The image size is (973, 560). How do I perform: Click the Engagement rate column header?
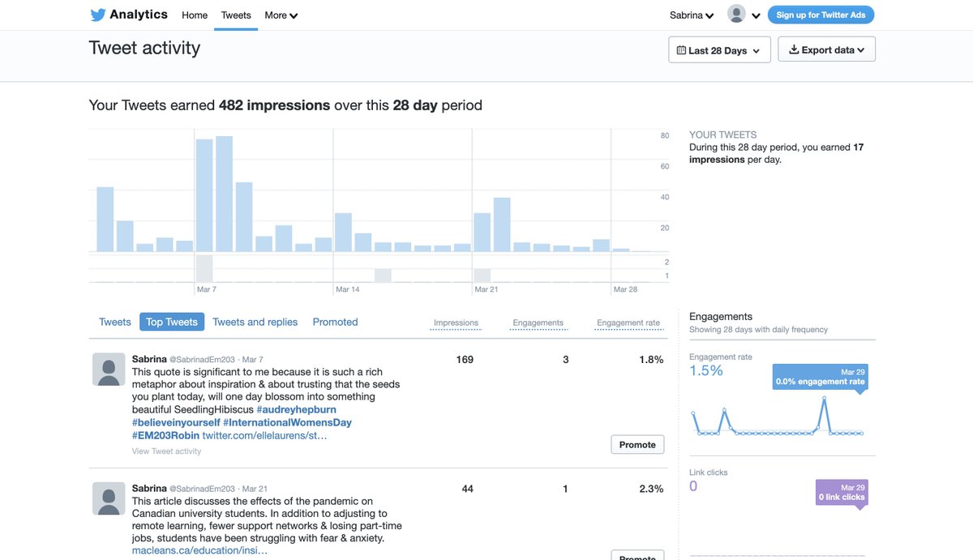pos(628,323)
